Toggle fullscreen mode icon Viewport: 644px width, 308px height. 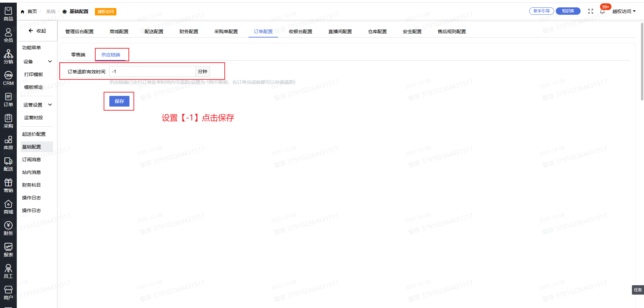[591, 11]
